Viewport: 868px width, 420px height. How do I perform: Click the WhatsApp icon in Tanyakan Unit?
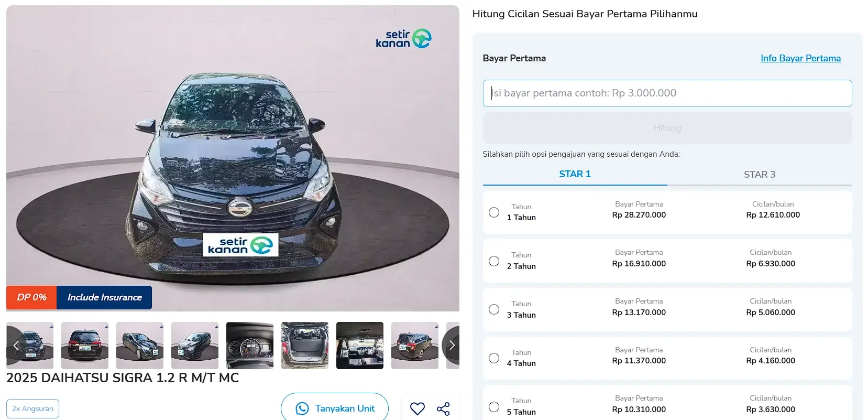pos(302,408)
